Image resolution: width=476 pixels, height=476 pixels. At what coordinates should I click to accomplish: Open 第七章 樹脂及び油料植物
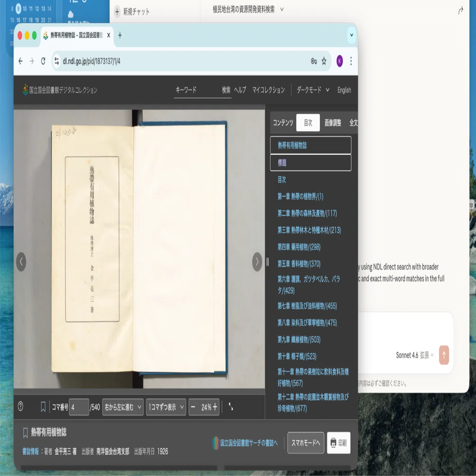pos(307,305)
